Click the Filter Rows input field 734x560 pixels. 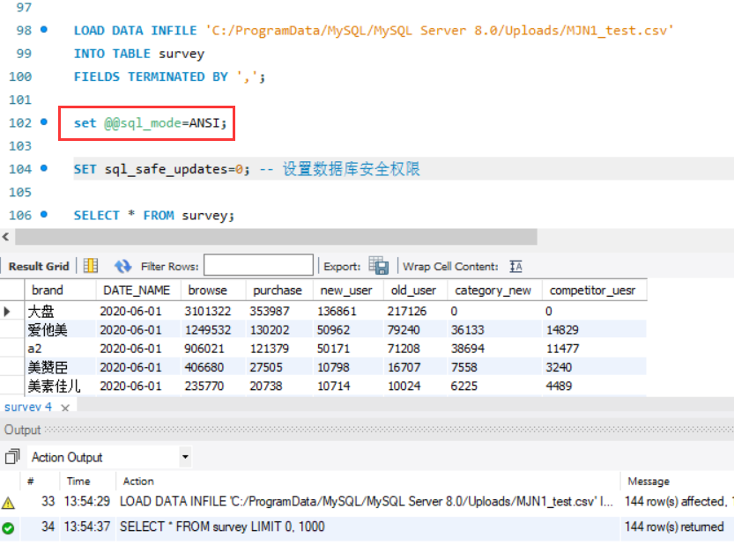tap(258, 265)
